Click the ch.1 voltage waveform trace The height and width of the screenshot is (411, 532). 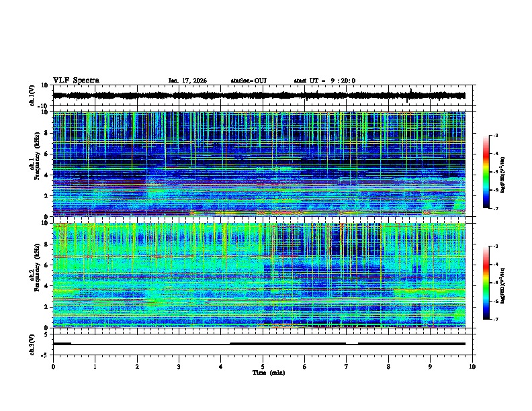click(x=259, y=95)
